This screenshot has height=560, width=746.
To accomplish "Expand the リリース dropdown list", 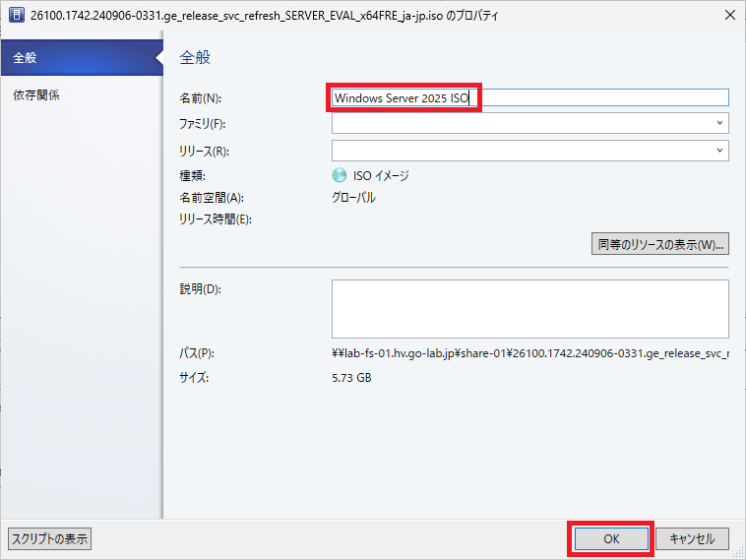I will point(530,151).
